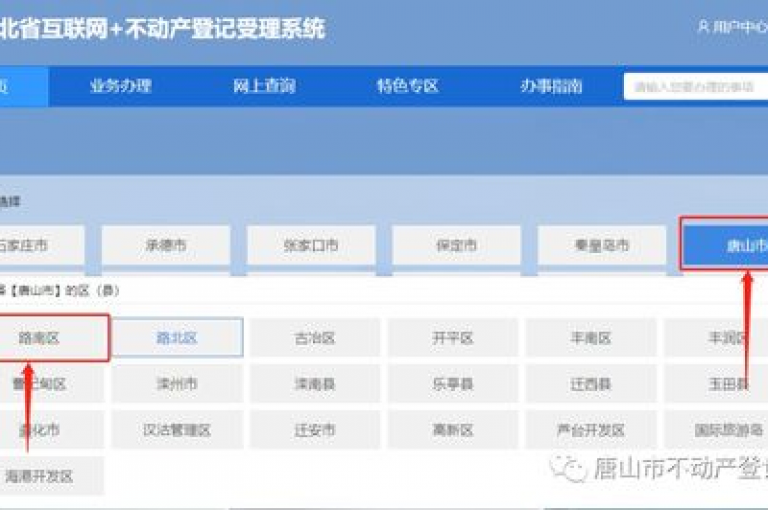
Task: Select city 石家庄市
Action: (42, 245)
